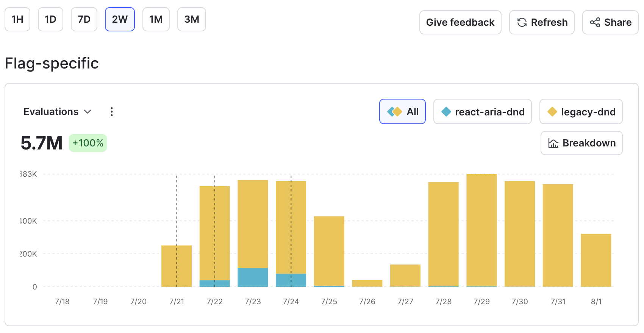Click the yellow diamond legacy-dnd icon
The width and height of the screenshot is (644, 333).
point(552,112)
